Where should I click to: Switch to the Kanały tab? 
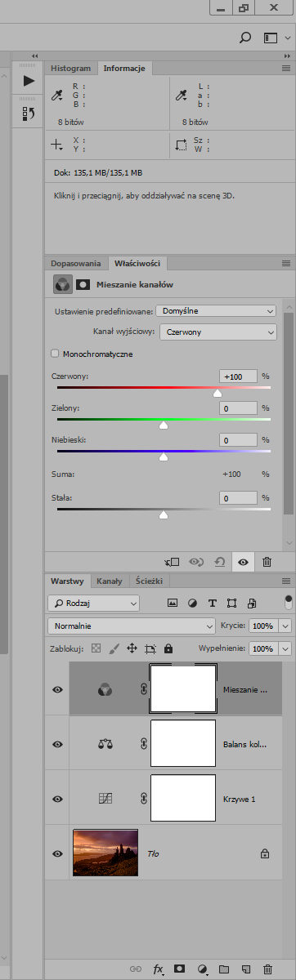[110, 581]
